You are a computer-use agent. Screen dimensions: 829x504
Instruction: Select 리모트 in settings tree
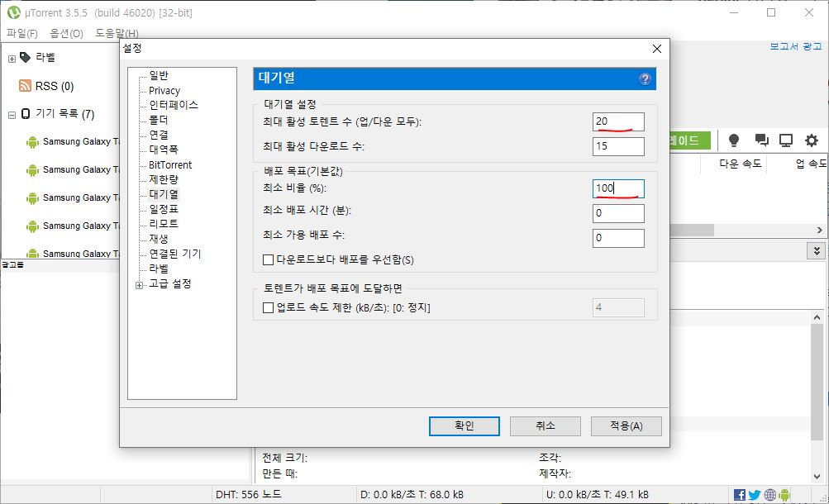click(164, 224)
